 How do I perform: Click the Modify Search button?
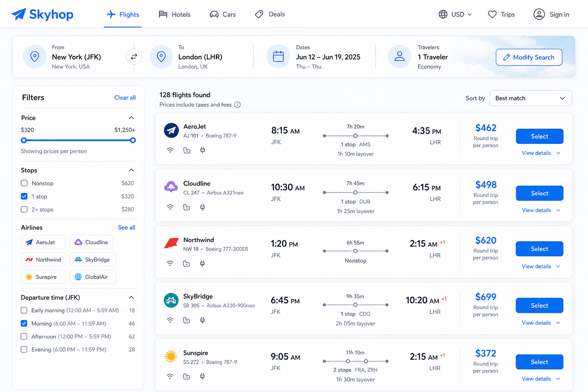point(529,57)
